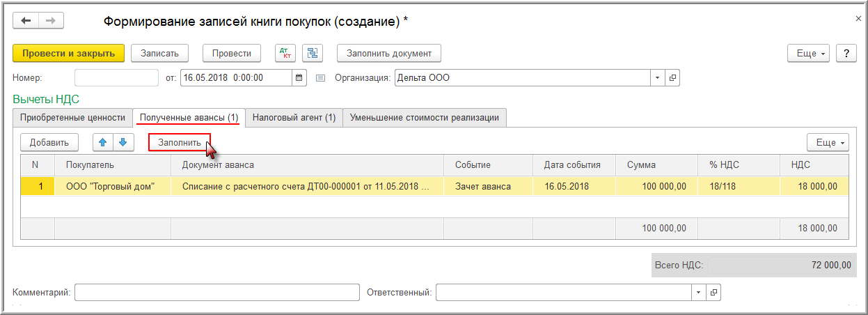Switch to Приобретенные ценности tab
Image resolution: width=868 pixels, height=315 pixels.
73,118
